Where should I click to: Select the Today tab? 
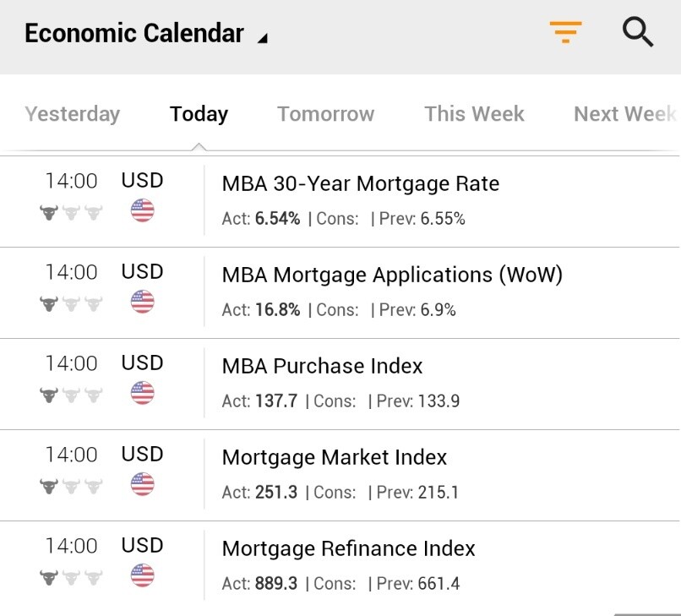(x=199, y=114)
